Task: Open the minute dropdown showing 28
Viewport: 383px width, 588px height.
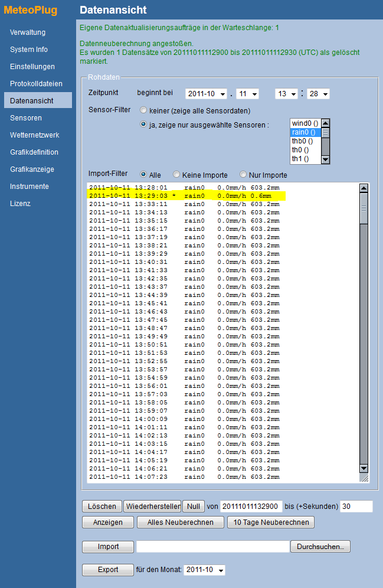Action: tap(318, 94)
